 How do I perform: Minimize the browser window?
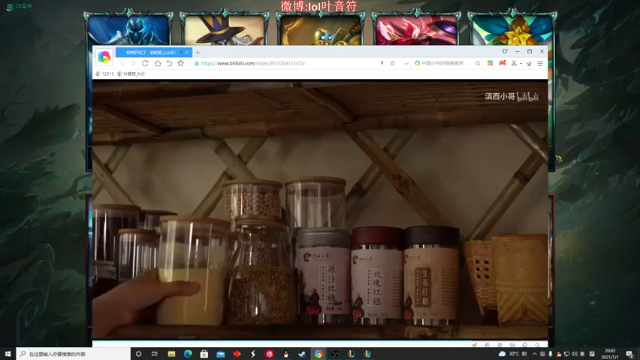517,51
